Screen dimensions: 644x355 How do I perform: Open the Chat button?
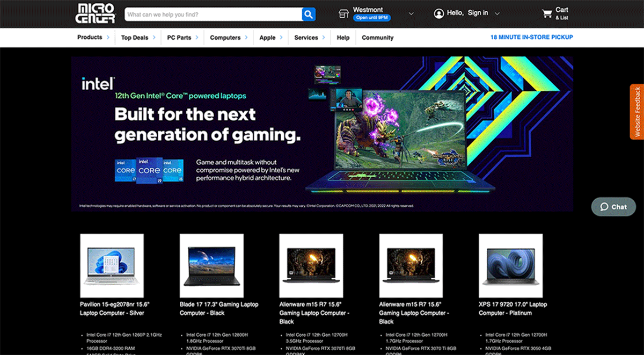pyautogui.click(x=613, y=207)
